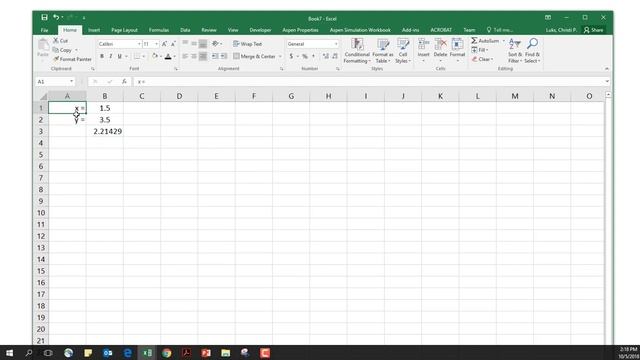The image size is (640, 360).
Task: Switch to the Formulas tab
Action: point(159,30)
